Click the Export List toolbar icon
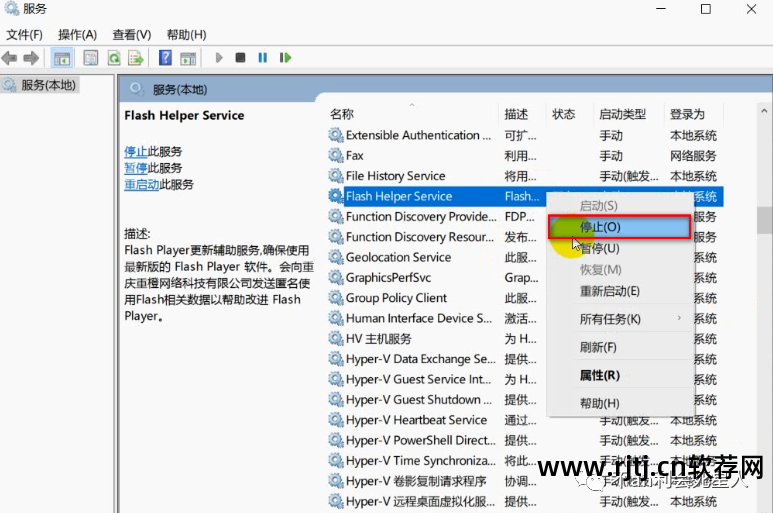Screen dimensions: 773x513 point(136,58)
